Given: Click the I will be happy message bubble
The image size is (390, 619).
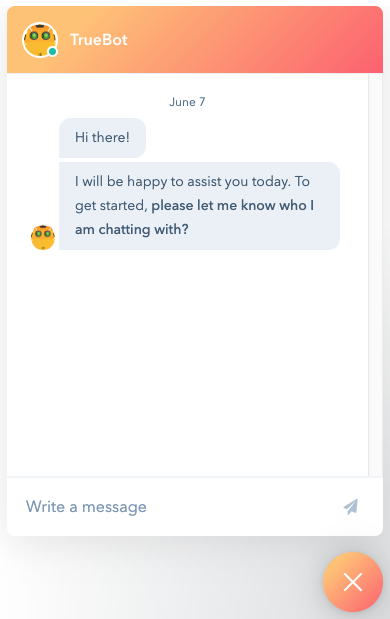Looking at the screenshot, I should [x=199, y=206].
